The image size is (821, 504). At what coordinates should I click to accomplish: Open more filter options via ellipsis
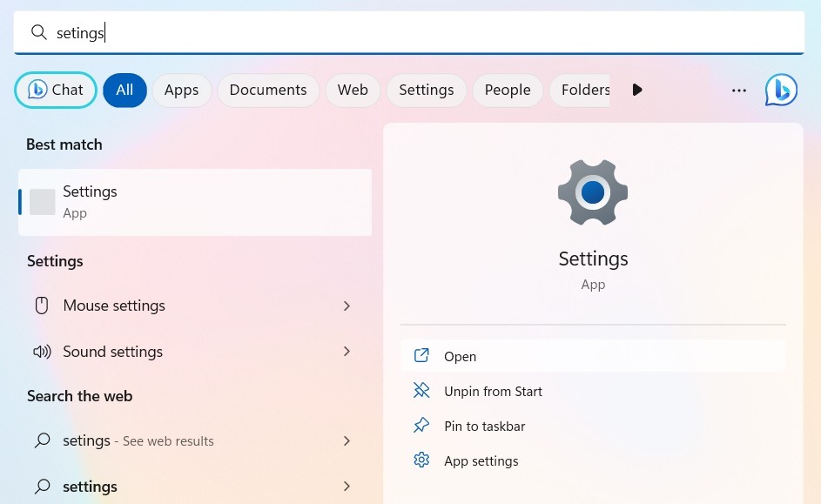tap(738, 90)
